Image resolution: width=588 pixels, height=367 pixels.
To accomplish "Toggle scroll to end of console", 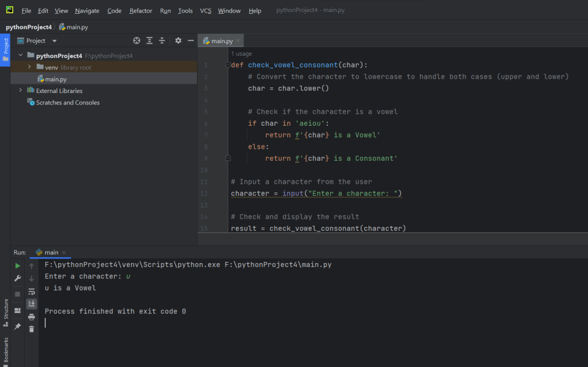I will (x=32, y=304).
